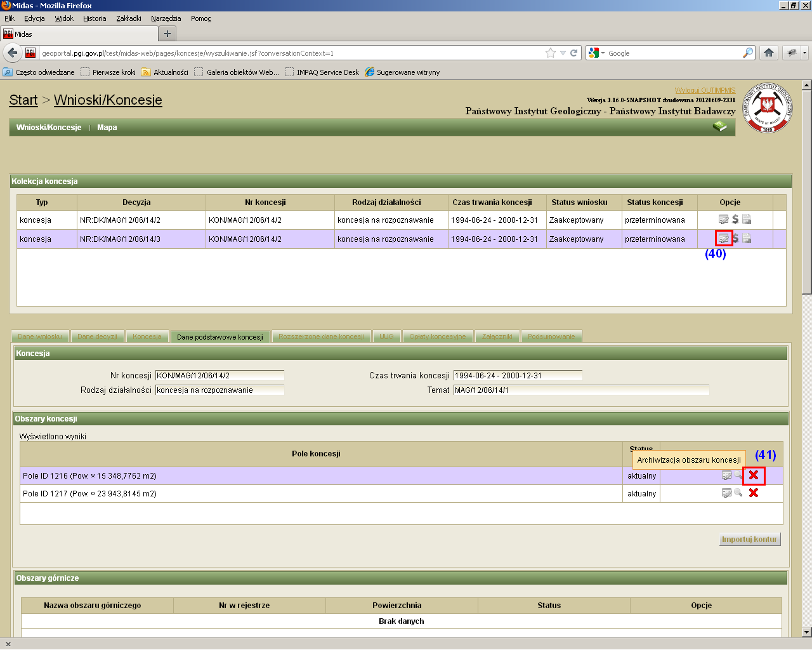Archive Pole ID 1216 with red X

tap(754, 475)
